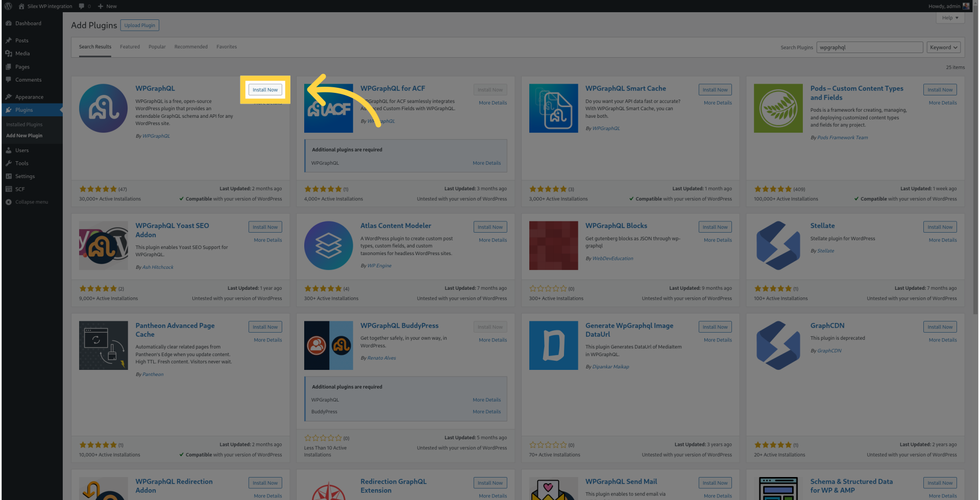Click the WPGraphQL Smart Cache plugin icon
980x500 pixels.
pyautogui.click(x=553, y=108)
